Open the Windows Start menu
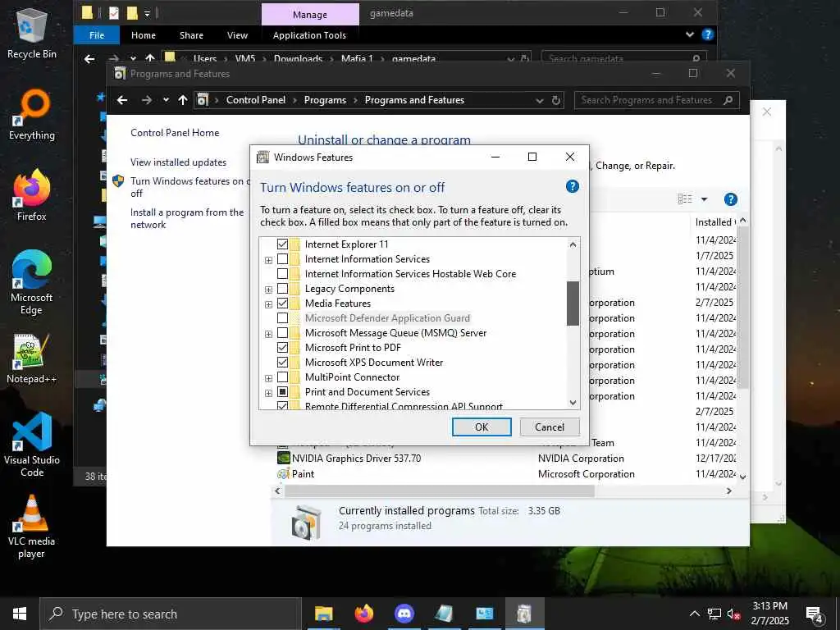The height and width of the screenshot is (630, 840). coord(20,614)
